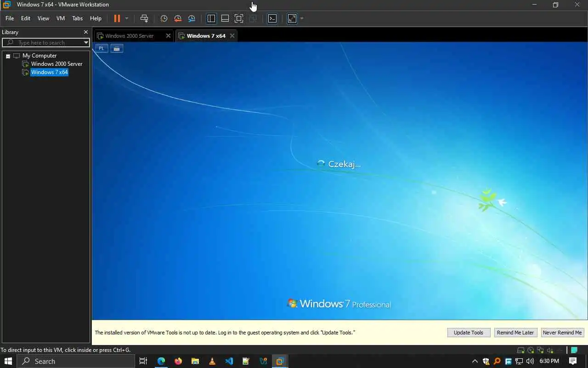This screenshot has width=588, height=368.
Task: Click the Take a snapshot clock icon
Action: [x=164, y=18]
